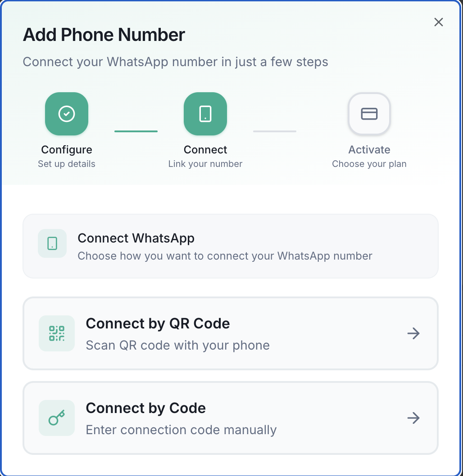
Task: Select the Connect step label
Action: [x=205, y=149]
